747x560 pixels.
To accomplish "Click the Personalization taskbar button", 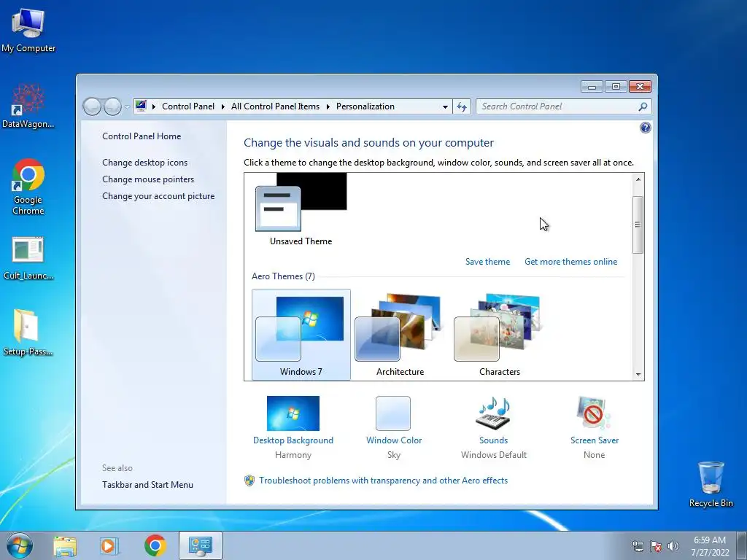I will pos(201,545).
